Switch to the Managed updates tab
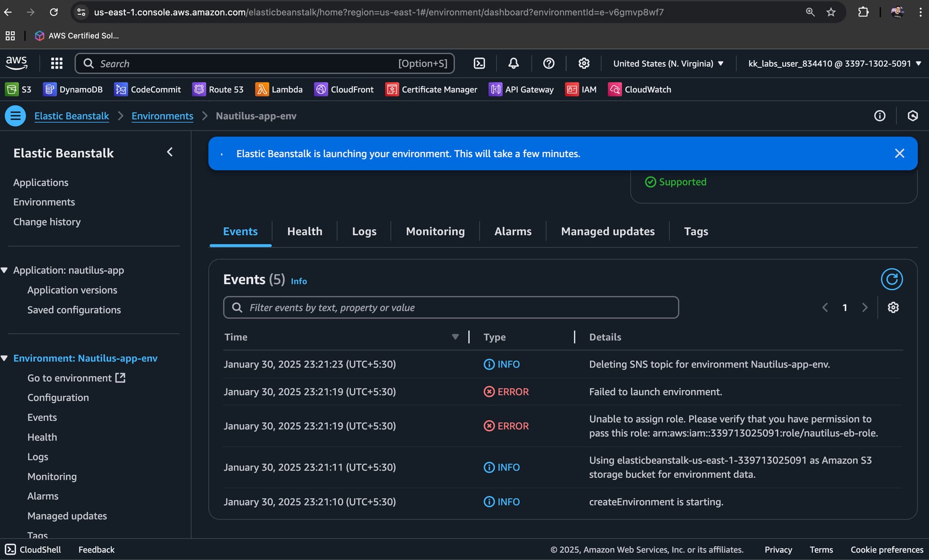Screen dimensions: 929x560 (x=607, y=231)
